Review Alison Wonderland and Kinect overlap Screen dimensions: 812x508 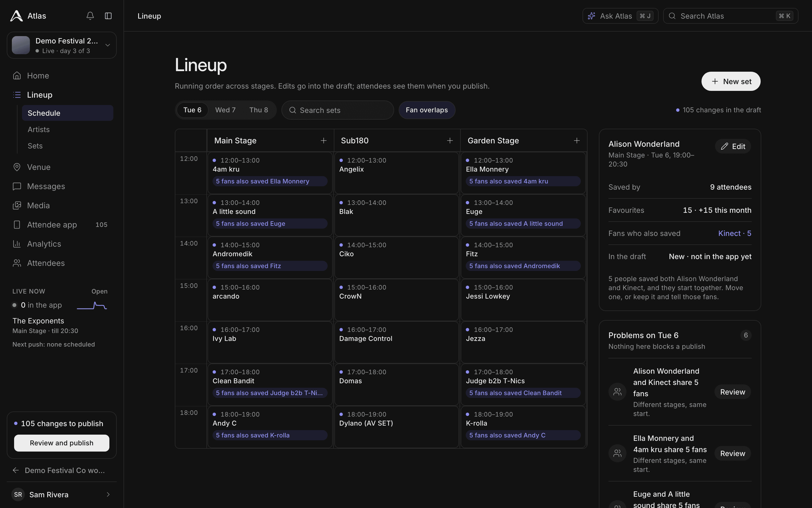tap(732, 392)
